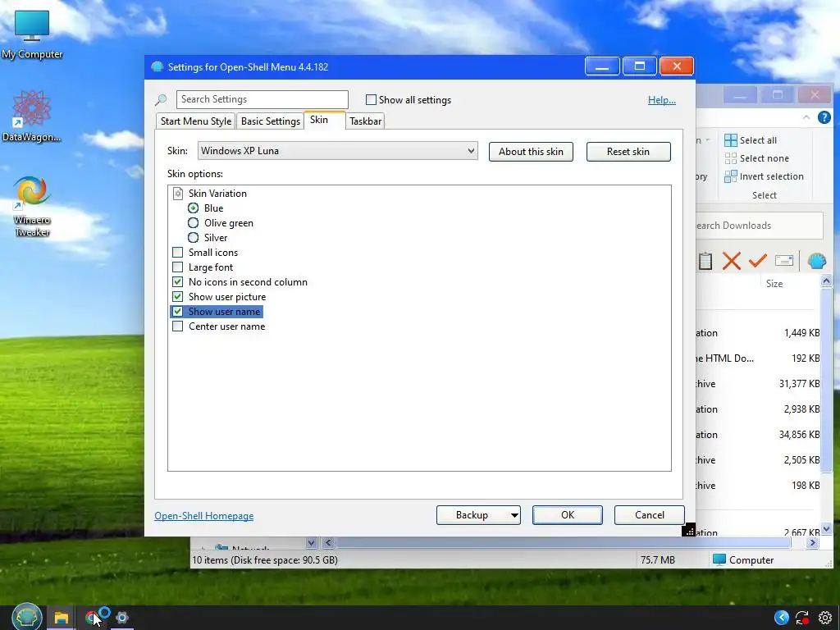This screenshot has height=630, width=840.
Task: Launch Winaero Tweaker desktop shortcut
Action: (x=32, y=206)
